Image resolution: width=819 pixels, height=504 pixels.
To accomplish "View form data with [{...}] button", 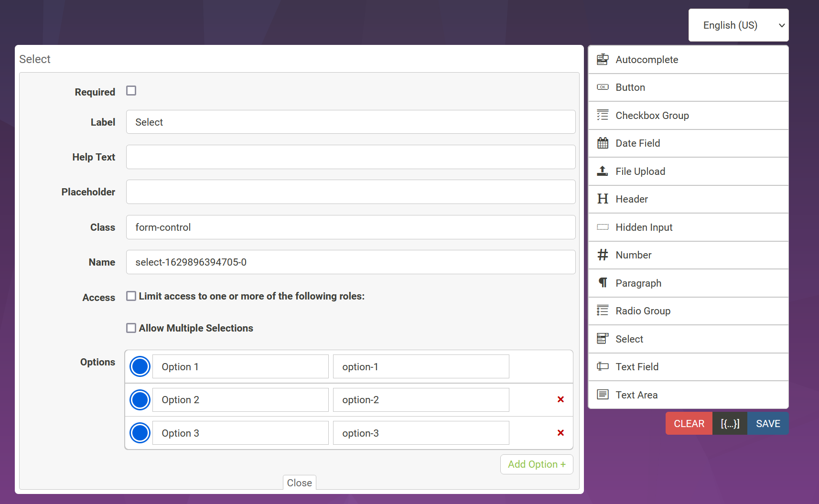I will 730,423.
